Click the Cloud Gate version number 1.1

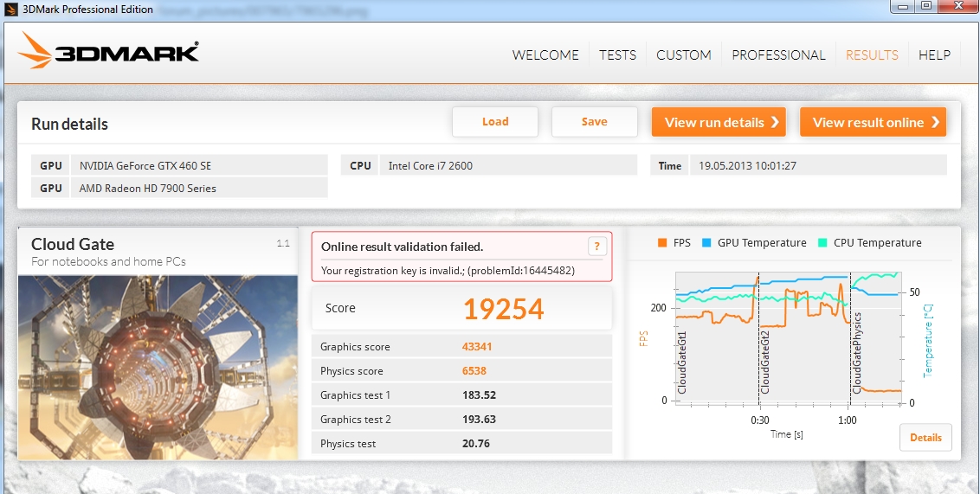(x=283, y=244)
